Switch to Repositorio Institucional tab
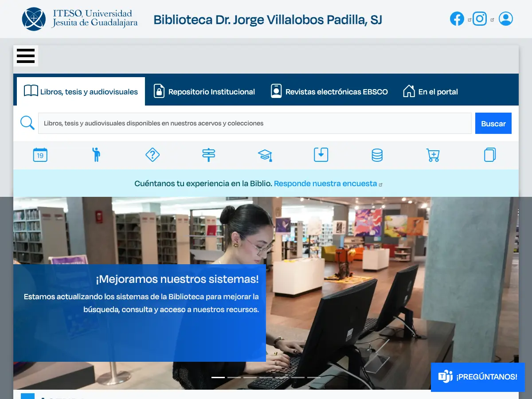This screenshot has width=532, height=399. point(204,91)
